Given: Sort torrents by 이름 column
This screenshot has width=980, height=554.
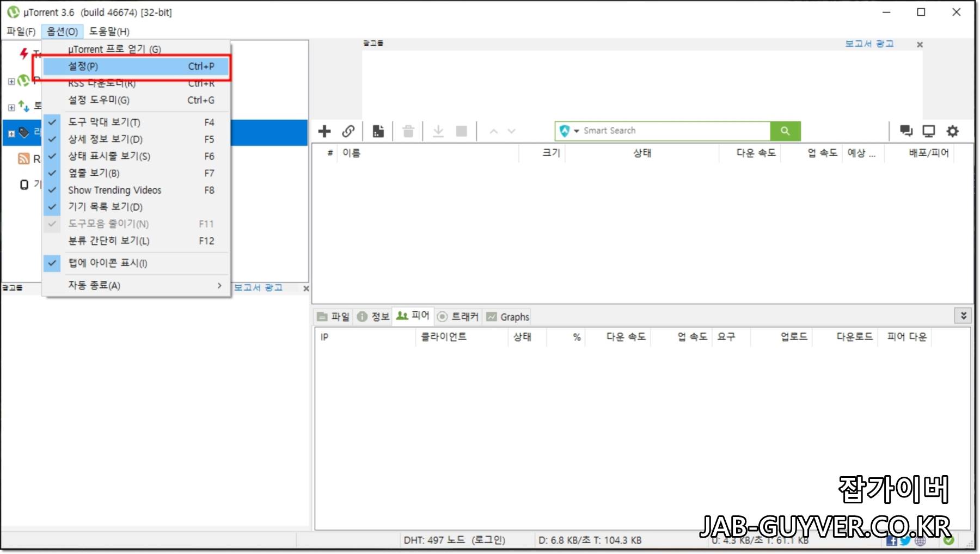Looking at the screenshot, I should coord(427,153).
